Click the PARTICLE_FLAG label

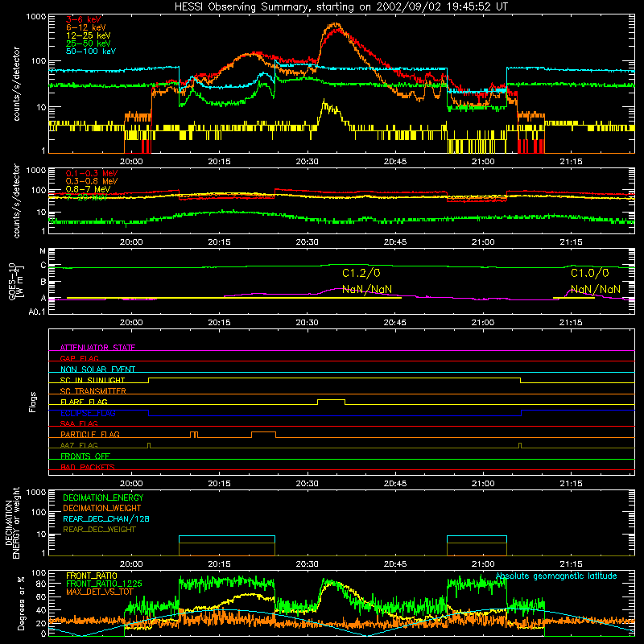90,434
